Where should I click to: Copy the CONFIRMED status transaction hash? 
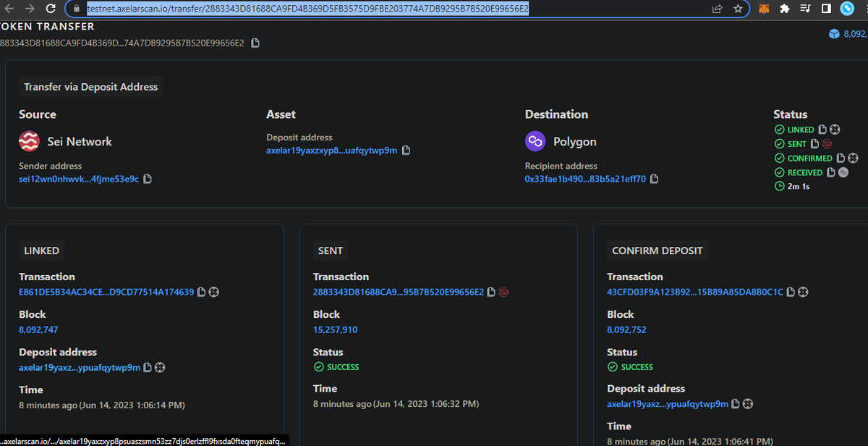point(841,158)
